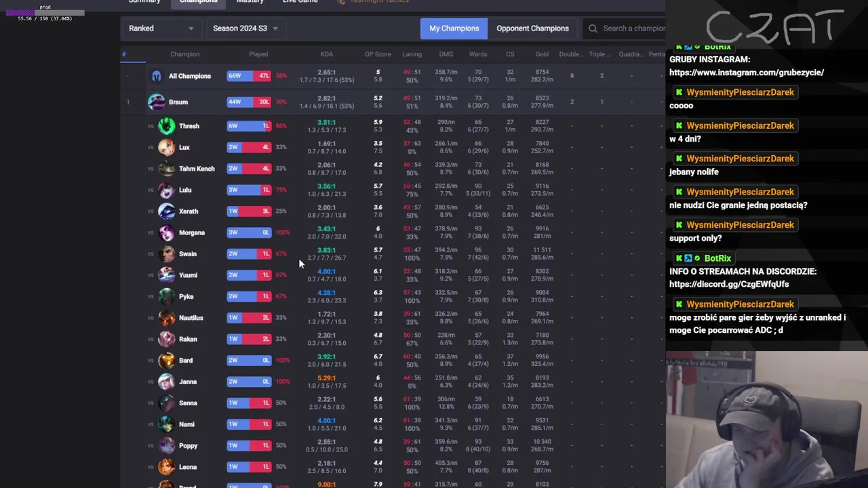This screenshot has width=868, height=488.
Task: Select the My Champions button
Action: coord(454,28)
